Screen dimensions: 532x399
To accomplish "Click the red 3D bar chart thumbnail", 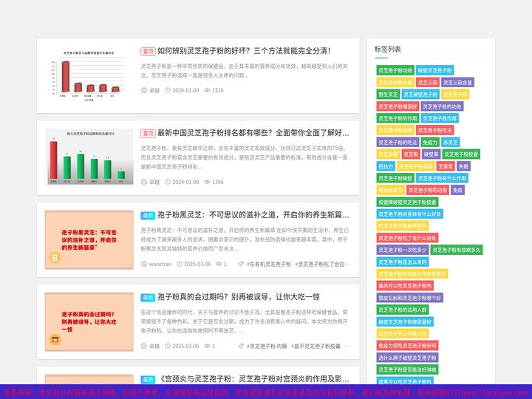I will tap(89, 75).
